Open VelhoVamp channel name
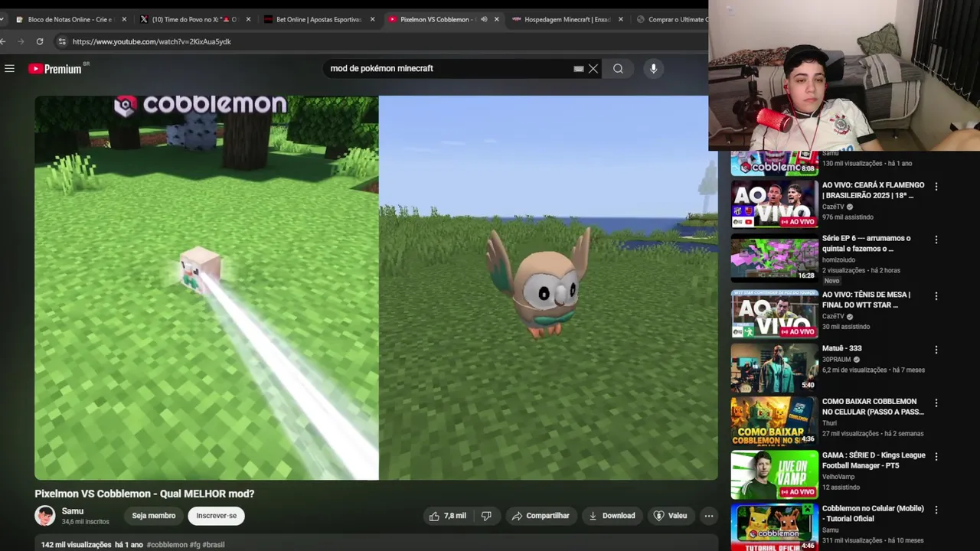 click(838, 477)
